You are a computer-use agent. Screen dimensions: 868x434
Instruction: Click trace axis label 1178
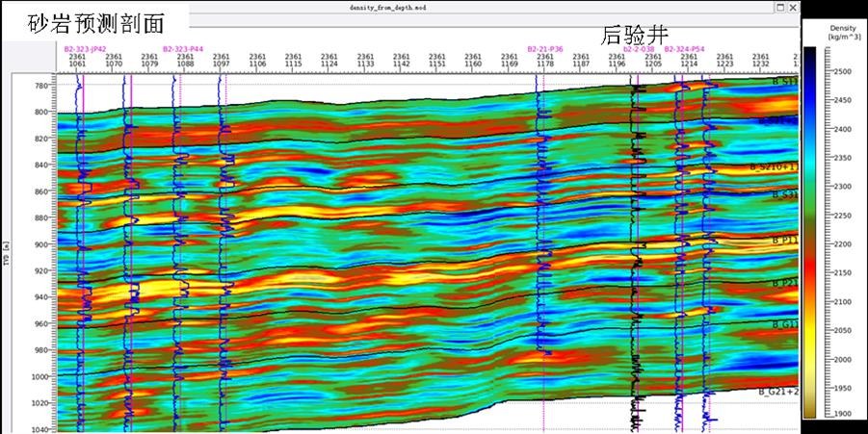point(545,64)
